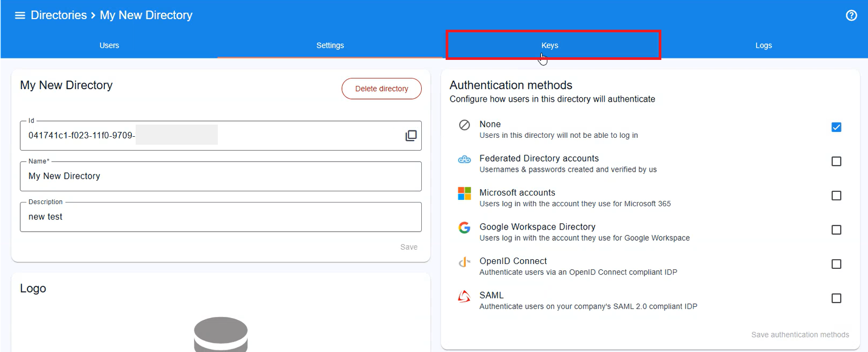The width and height of the screenshot is (868, 352).
Task: Click the SAML logo icon
Action: pyautogui.click(x=464, y=296)
